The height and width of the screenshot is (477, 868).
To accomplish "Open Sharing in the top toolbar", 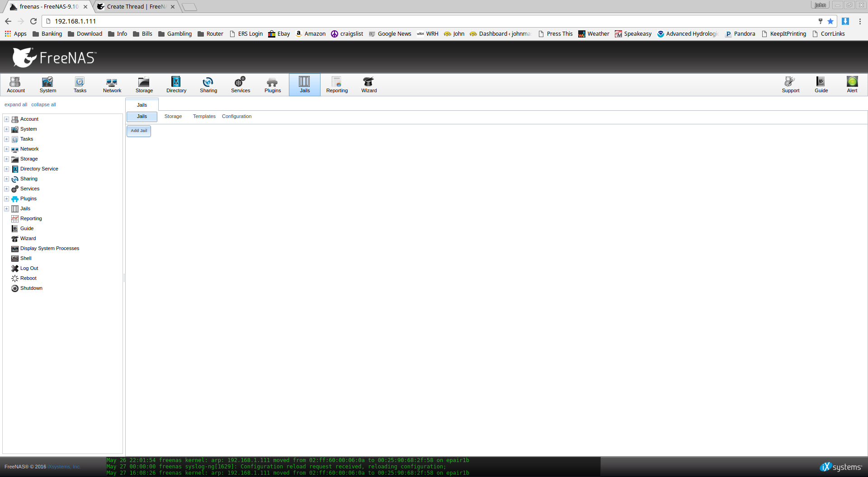I will [x=208, y=85].
